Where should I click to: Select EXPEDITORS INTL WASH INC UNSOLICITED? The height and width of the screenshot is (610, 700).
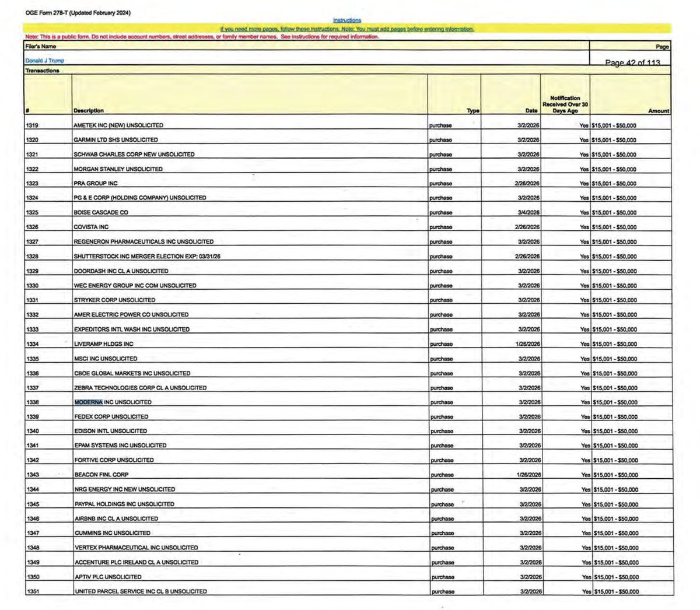tap(131, 329)
